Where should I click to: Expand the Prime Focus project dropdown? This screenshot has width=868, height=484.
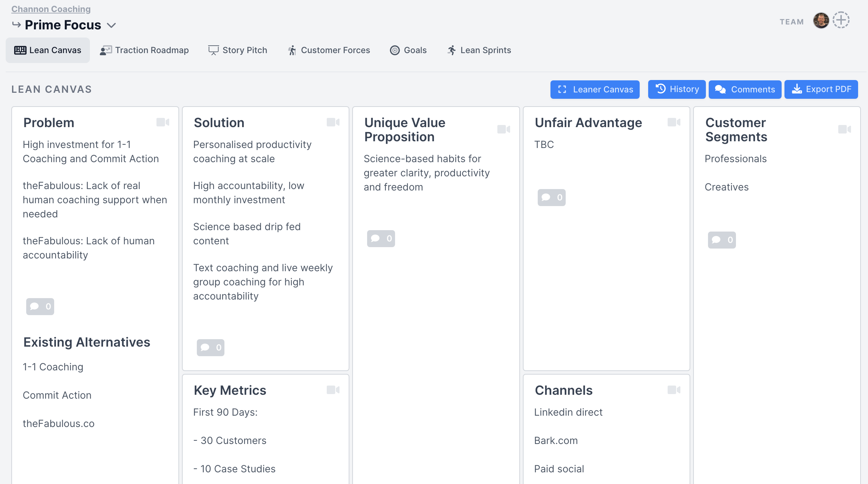coord(112,25)
